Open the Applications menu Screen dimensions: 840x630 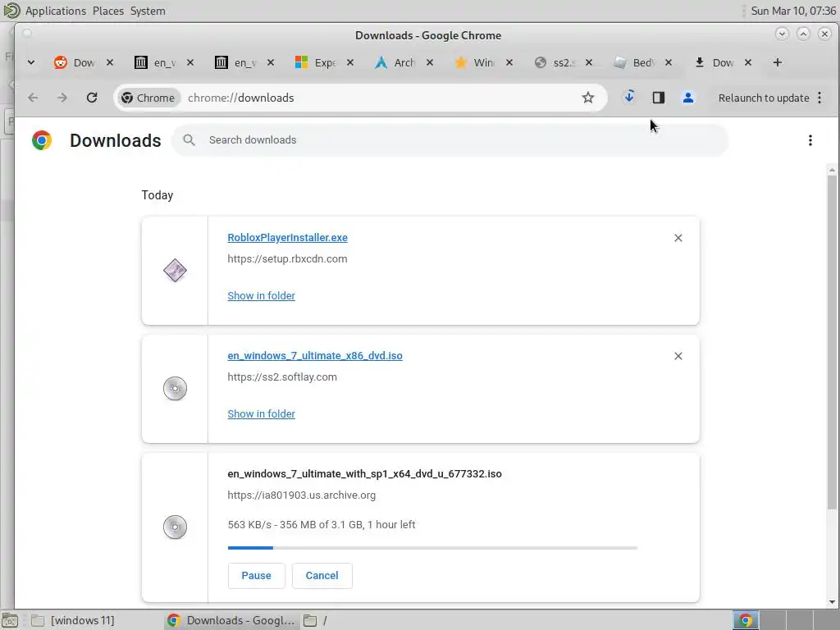pyautogui.click(x=55, y=11)
